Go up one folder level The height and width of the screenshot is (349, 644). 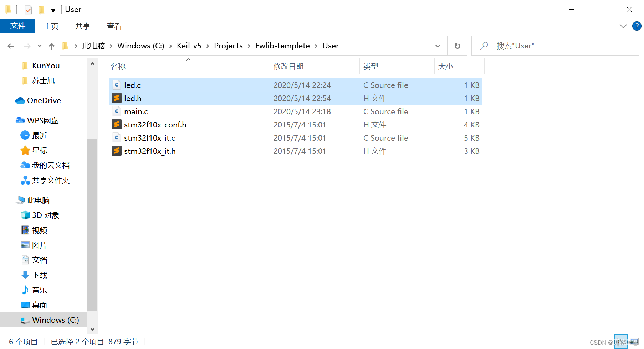52,46
